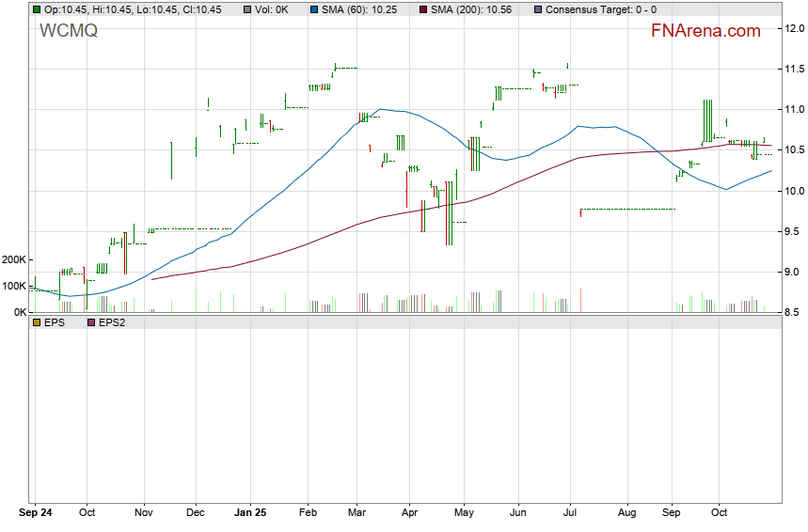Click the gray Vol legend square
The image size is (808, 532).
246,9
